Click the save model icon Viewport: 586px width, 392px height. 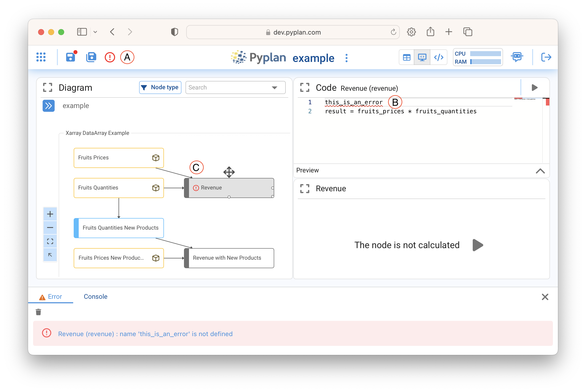pos(71,57)
